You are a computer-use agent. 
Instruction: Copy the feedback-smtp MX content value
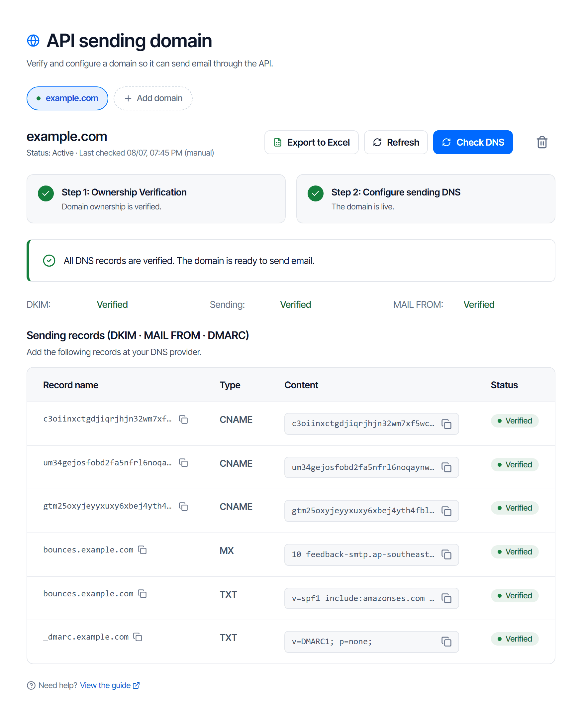point(446,554)
